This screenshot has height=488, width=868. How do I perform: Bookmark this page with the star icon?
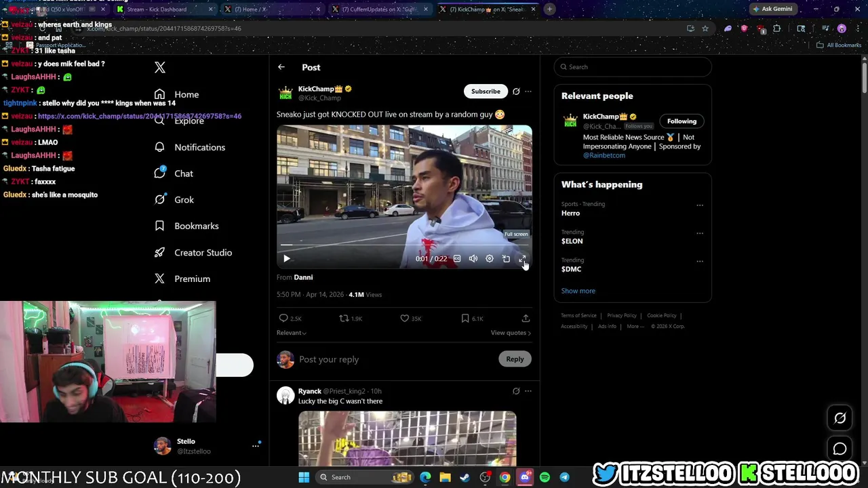click(x=705, y=28)
